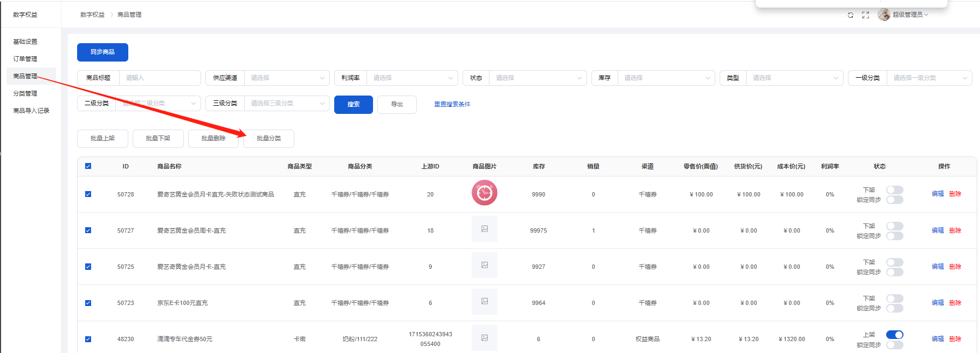Open the 一级分类 dropdown

click(x=929, y=78)
